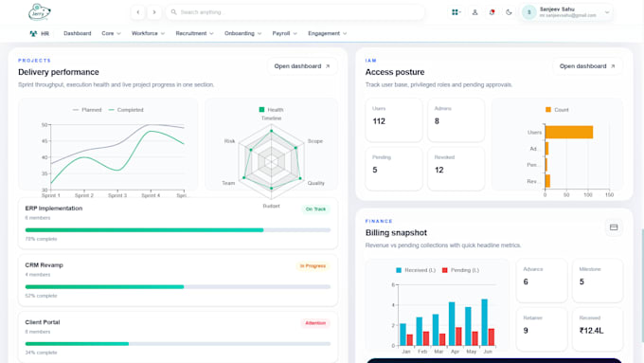Focus the Search anything field
The image size is (644, 363).
[295, 12]
